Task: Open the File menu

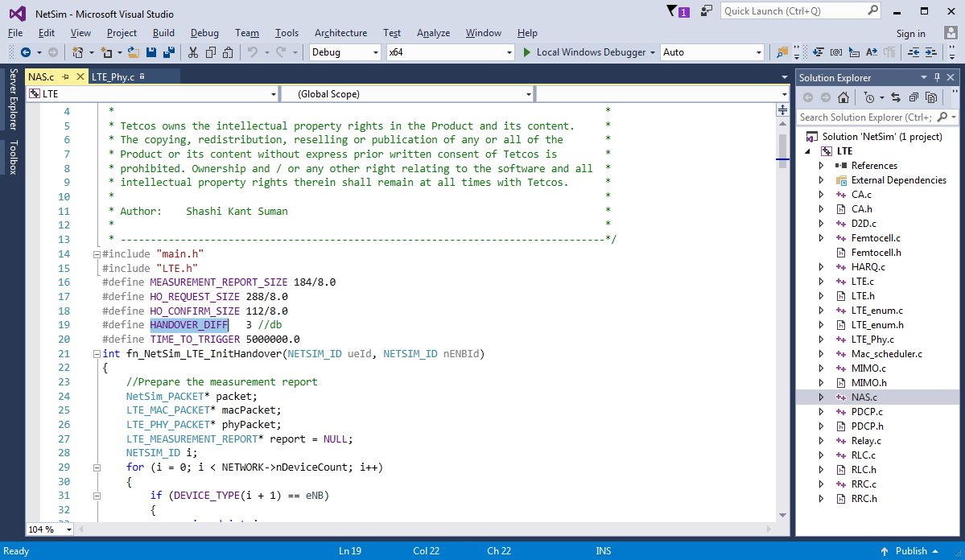Action: click(x=15, y=33)
